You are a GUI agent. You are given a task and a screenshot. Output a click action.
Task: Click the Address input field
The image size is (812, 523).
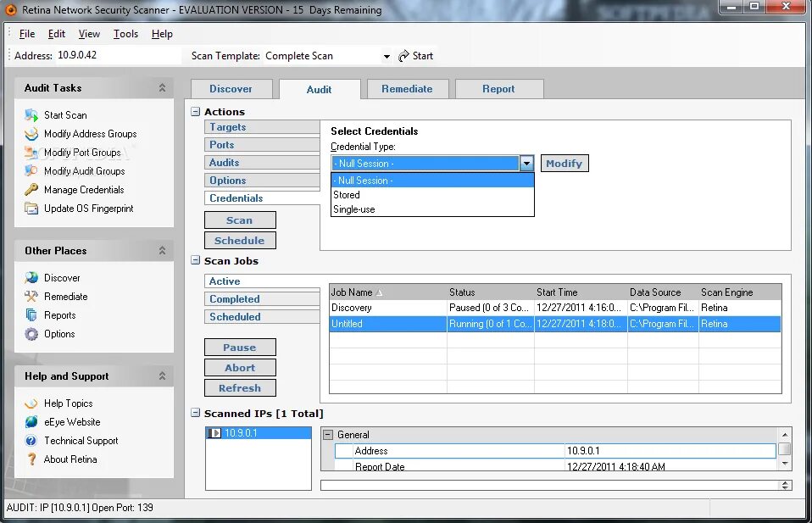118,55
